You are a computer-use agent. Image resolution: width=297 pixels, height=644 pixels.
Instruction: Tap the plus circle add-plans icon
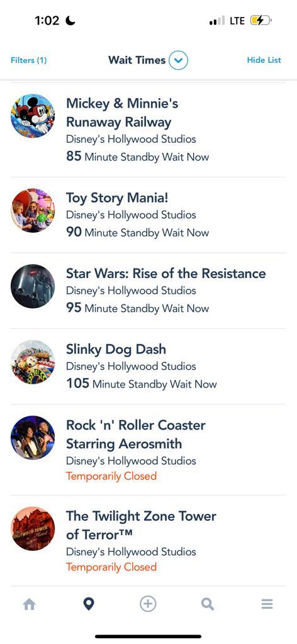(x=148, y=604)
